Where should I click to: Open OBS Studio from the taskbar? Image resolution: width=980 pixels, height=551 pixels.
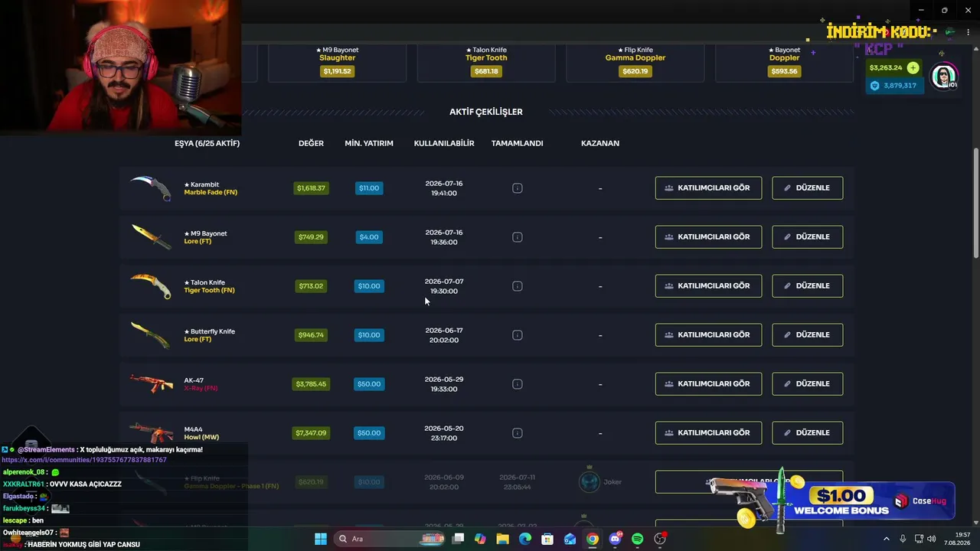pyautogui.click(x=660, y=539)
